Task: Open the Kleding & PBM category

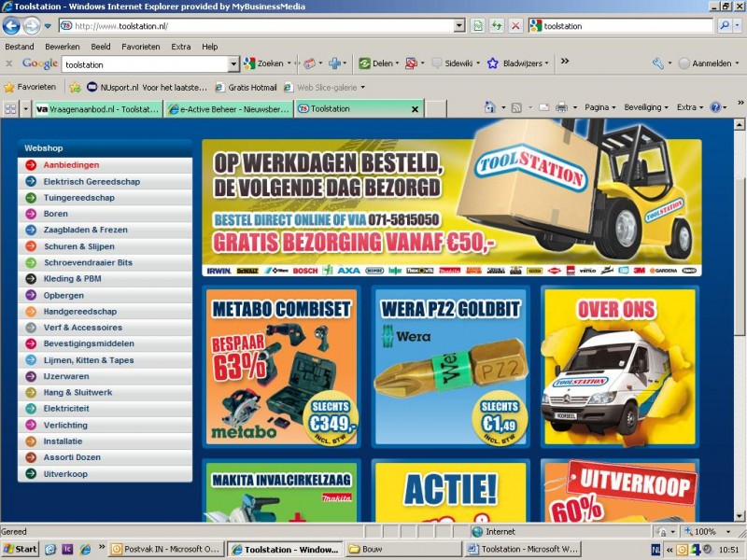Action: (105, 279)
